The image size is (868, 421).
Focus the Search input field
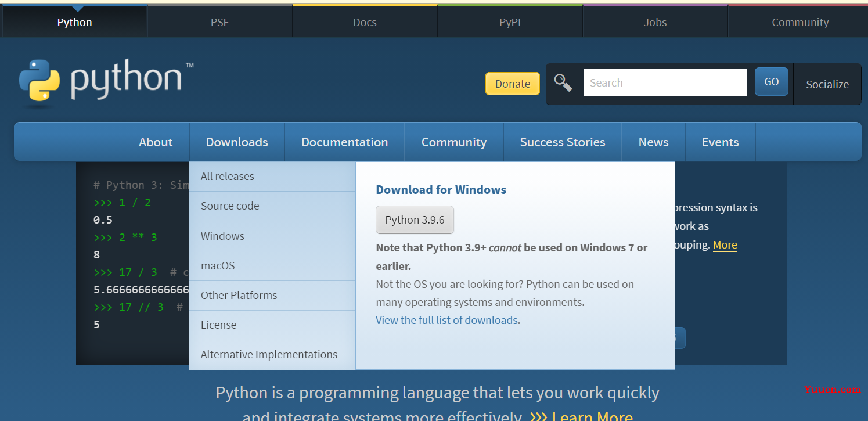[x=665, y=82]
